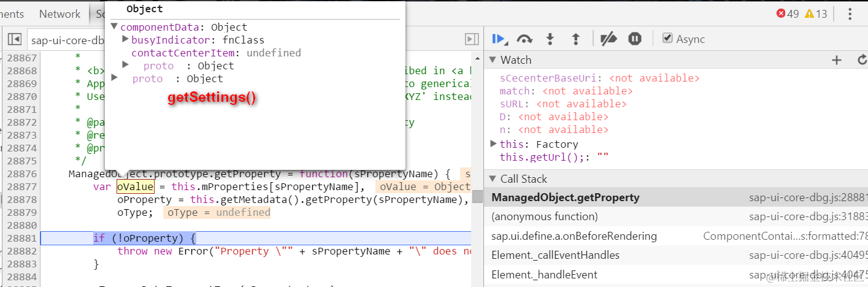
Task: Click watch entry sURL
Action: (563, 104)
